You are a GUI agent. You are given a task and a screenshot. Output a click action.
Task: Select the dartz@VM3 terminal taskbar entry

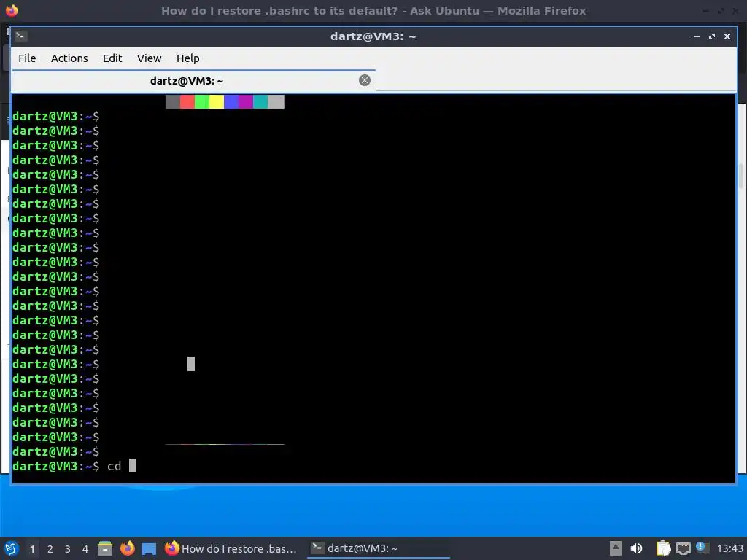378,548
